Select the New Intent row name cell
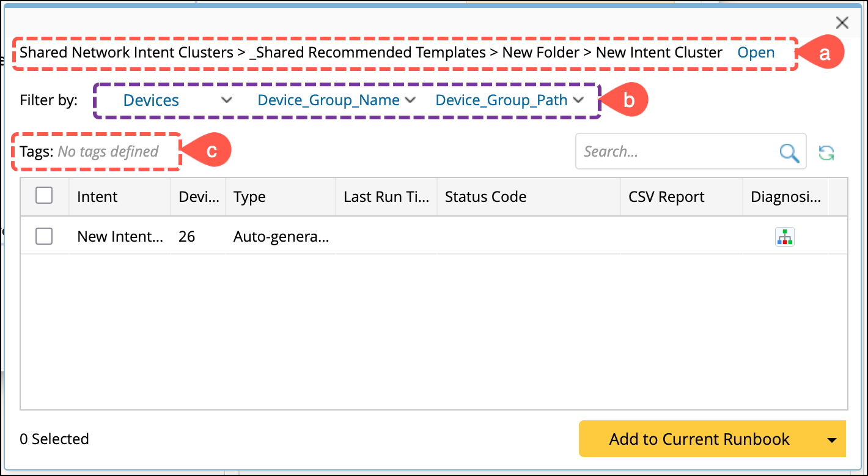868x476 pixels. [120, 237]
